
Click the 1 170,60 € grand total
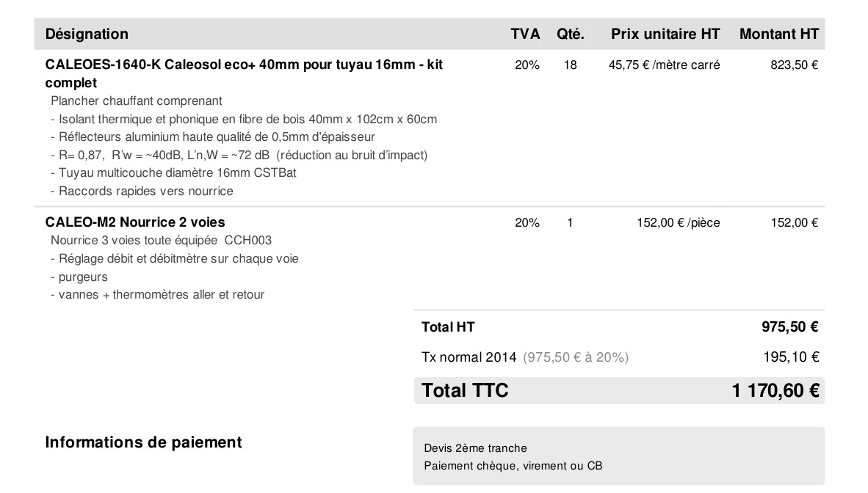(775, 390)
